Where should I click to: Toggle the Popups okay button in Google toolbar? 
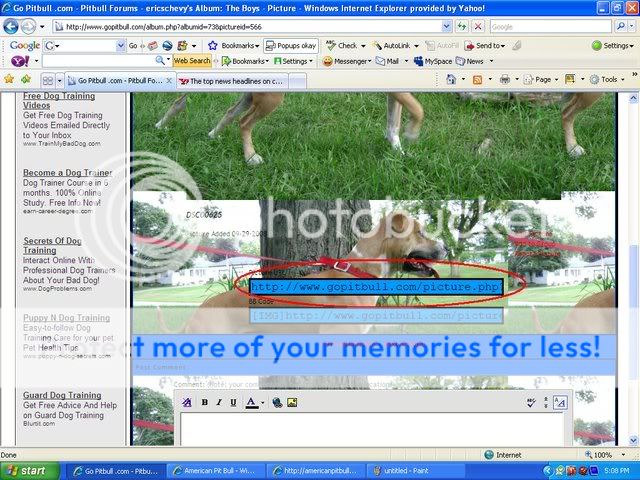click(x=290, y=46)
